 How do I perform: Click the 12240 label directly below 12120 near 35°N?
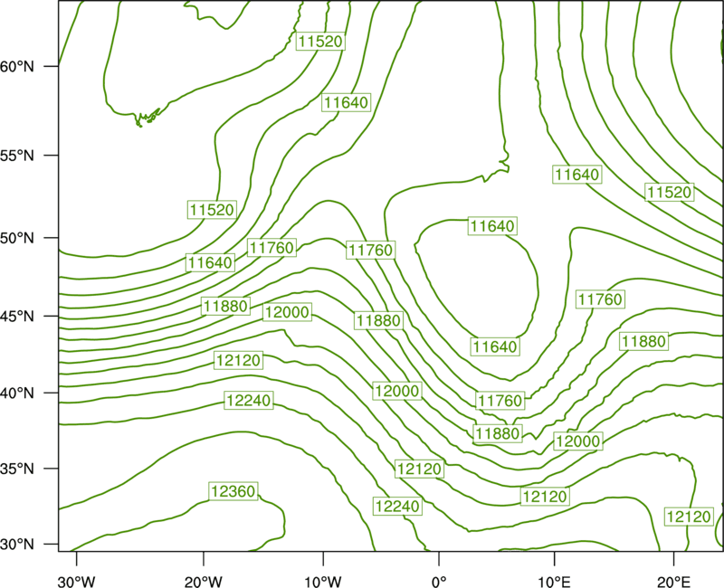pyautogui.click(x=397, y=507)
